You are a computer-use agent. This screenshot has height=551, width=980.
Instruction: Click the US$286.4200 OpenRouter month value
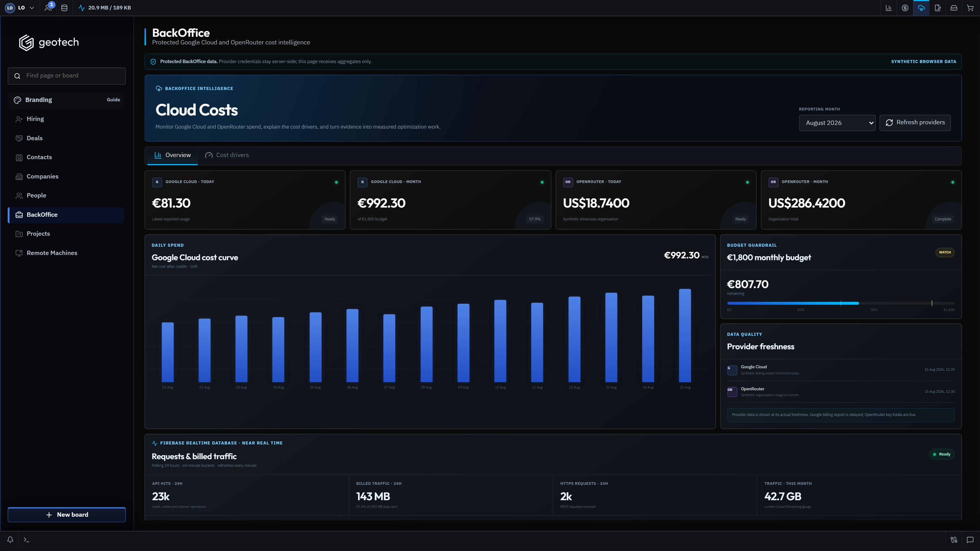click(x=807, y=203)
